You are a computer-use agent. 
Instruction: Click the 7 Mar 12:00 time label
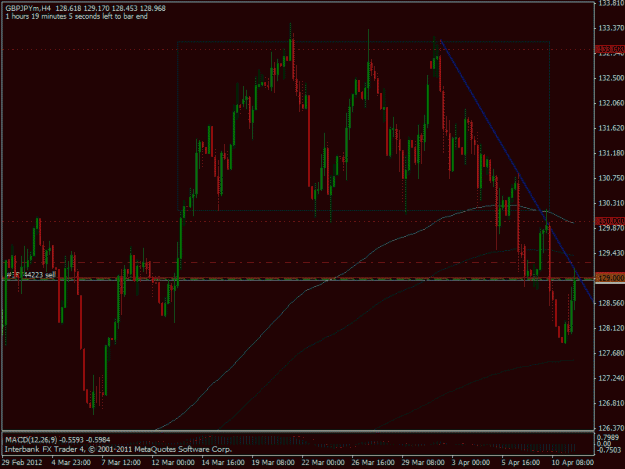[121, 463]
